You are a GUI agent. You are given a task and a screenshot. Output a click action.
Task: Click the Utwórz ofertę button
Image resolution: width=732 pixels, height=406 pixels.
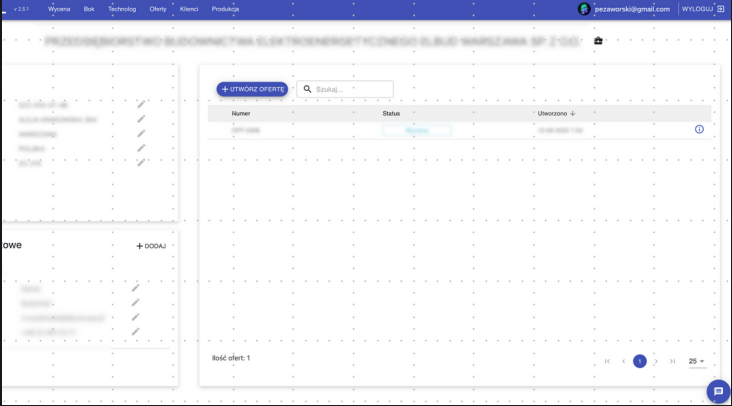[252, 89]
